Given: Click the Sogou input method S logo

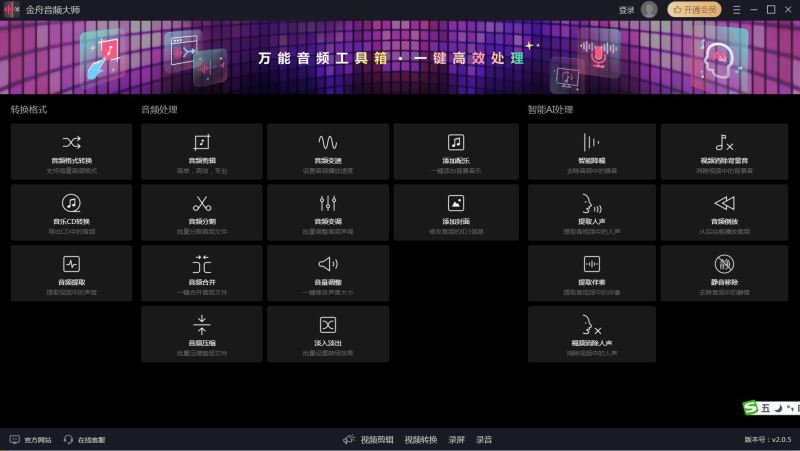Looking at the screenshot, I should click(x=751, y=408).
